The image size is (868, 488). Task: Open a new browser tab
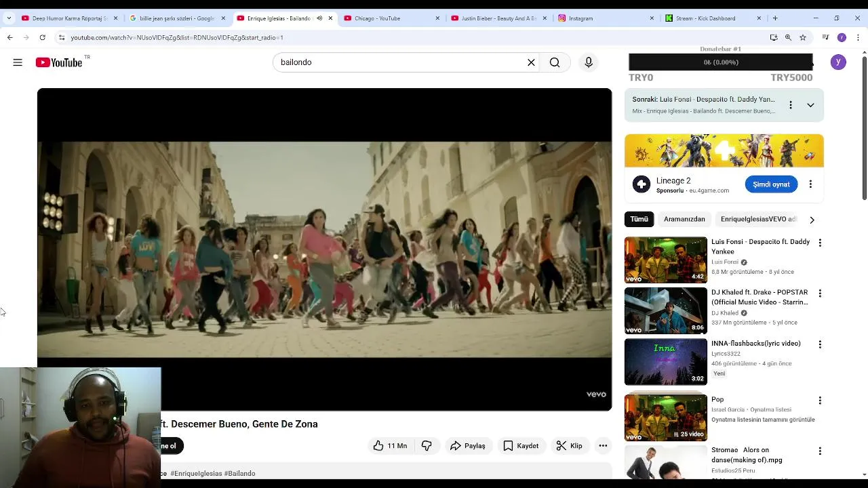point(775,18)
